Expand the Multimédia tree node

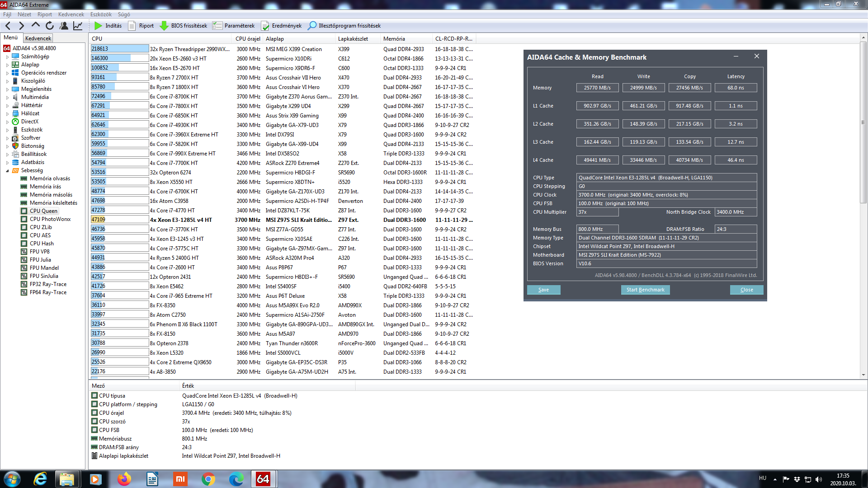[7, 98]
